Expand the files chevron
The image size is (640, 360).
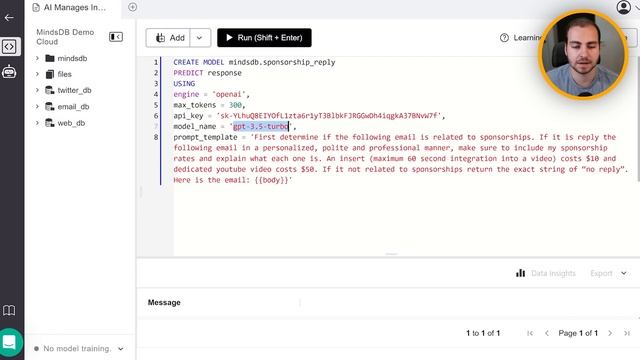37,74
